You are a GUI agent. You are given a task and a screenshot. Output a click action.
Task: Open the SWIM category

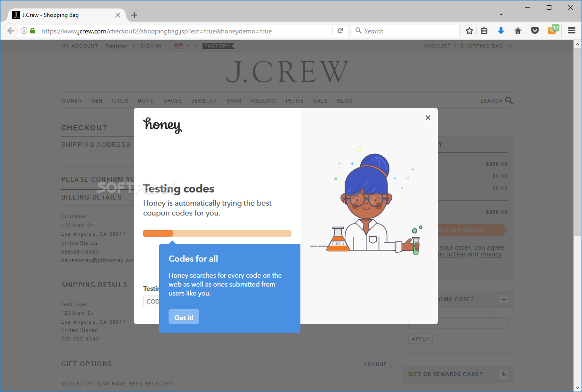(234, 101)
